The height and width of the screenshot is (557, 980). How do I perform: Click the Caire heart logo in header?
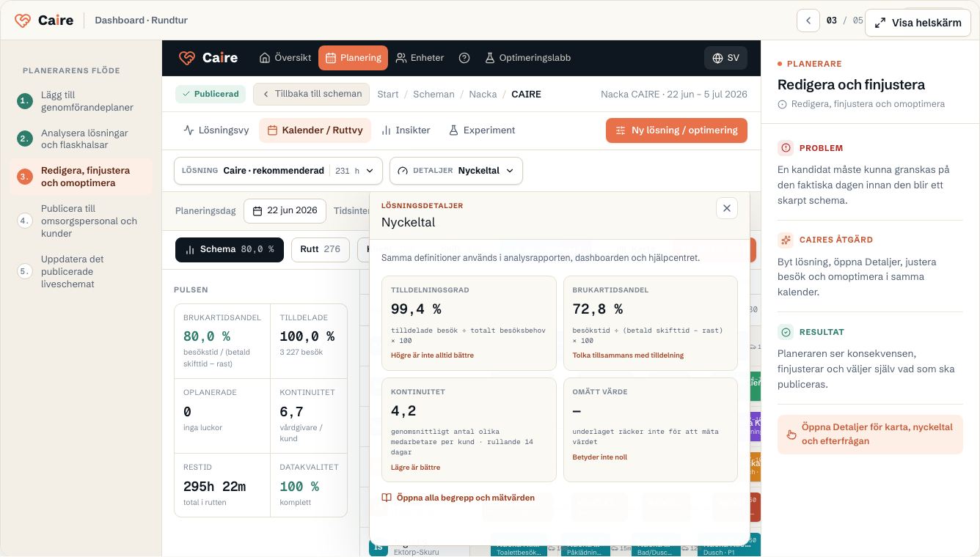23,21
